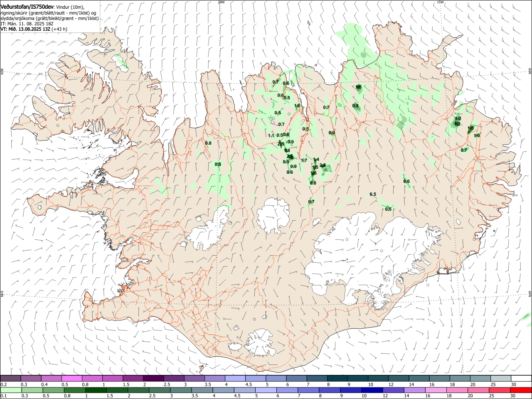Select the lavender swatch labeled 4 in top legend
Screen dimensions: 532x399
[235, 378]
